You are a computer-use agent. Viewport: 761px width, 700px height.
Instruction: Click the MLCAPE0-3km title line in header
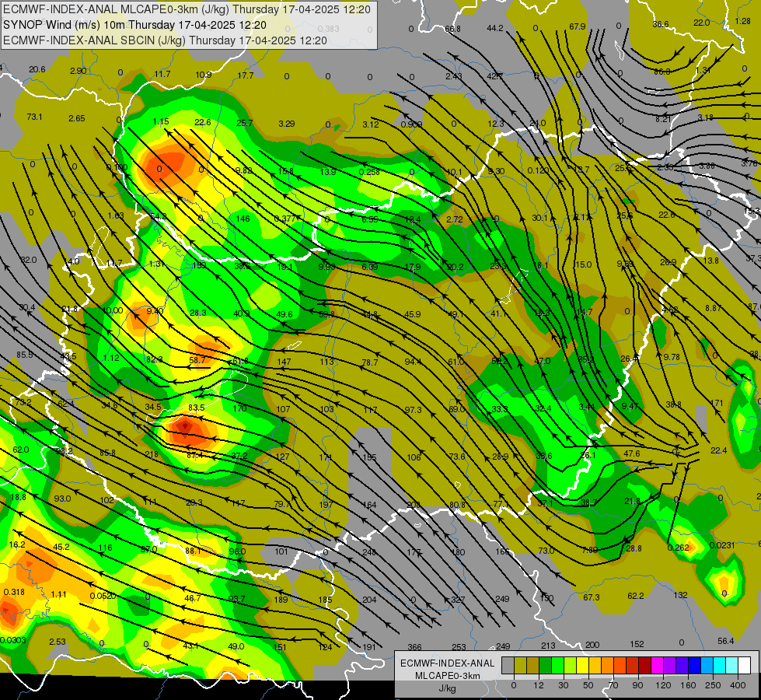187,9
